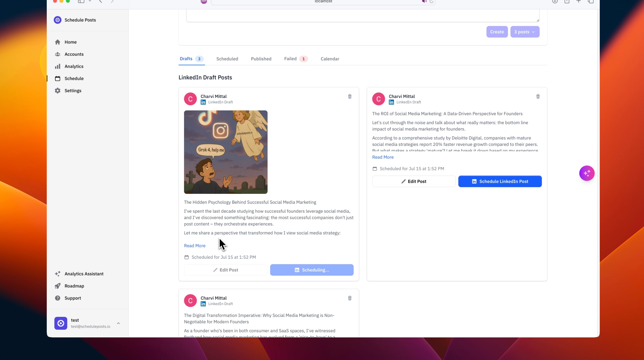
Task: Open a new browser tab with plus
Action: (x=578, y=1)
